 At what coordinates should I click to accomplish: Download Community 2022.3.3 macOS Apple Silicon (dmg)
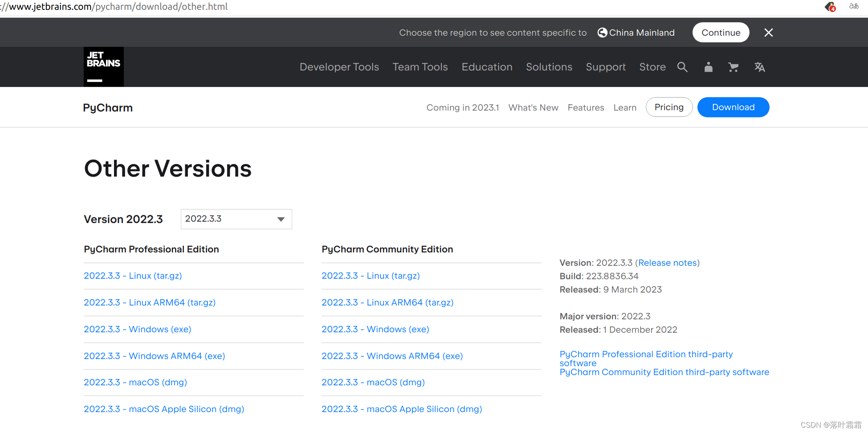(x=402, y=409)
